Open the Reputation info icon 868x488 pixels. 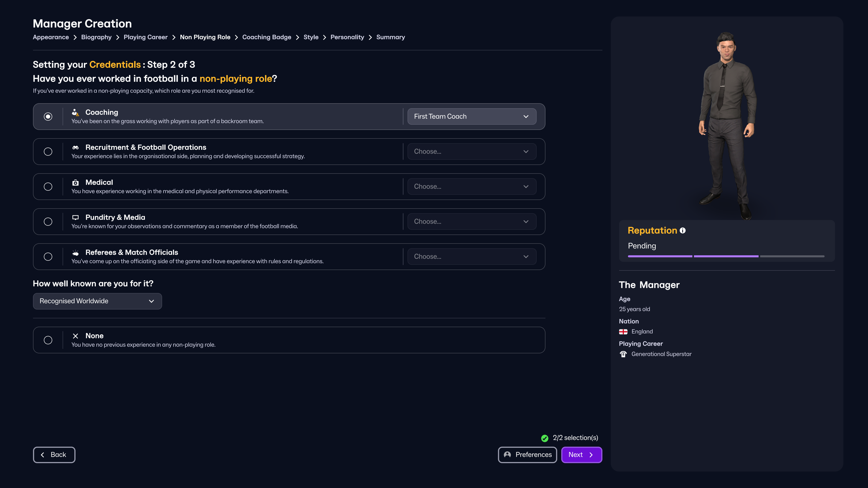coord(682,230)
